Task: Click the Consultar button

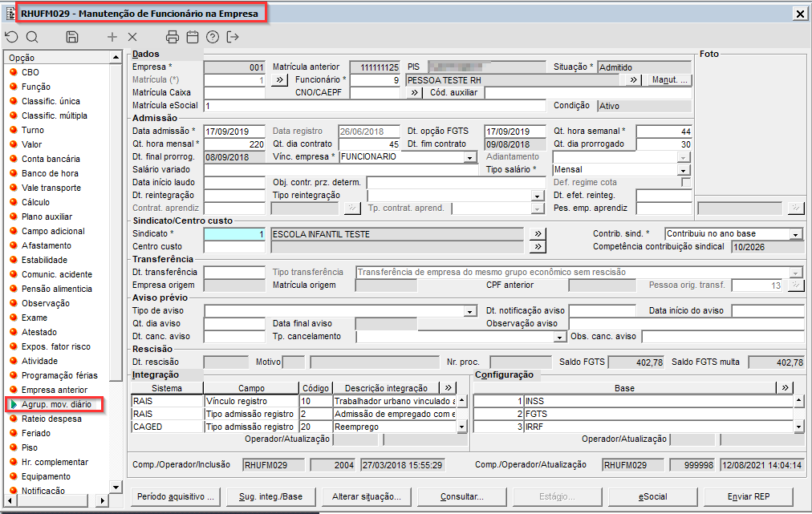Action: coord(462,496)
